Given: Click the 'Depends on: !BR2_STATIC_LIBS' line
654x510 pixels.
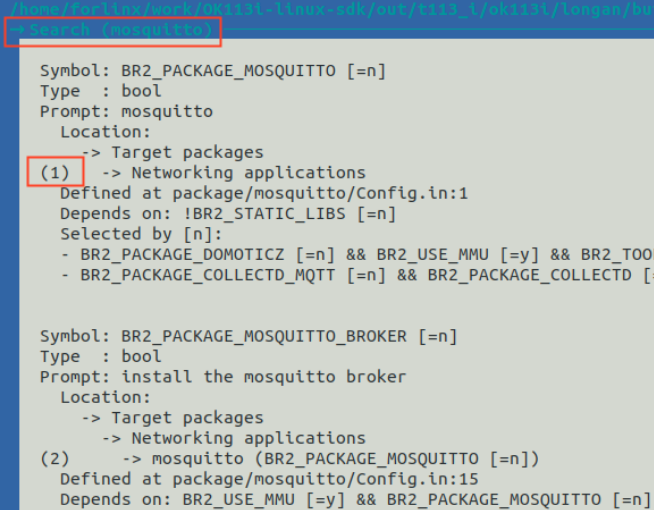Looking at the screenshot, I should (x=228, y=214).
